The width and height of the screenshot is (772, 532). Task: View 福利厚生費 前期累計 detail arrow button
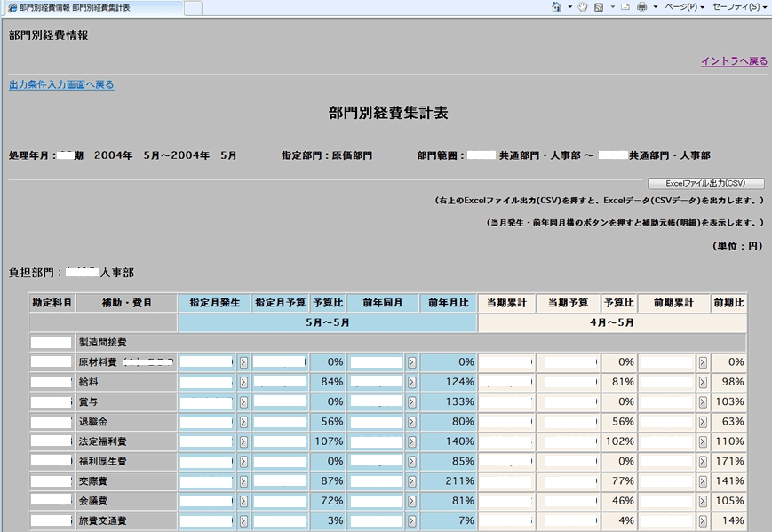tap(703, 462)
